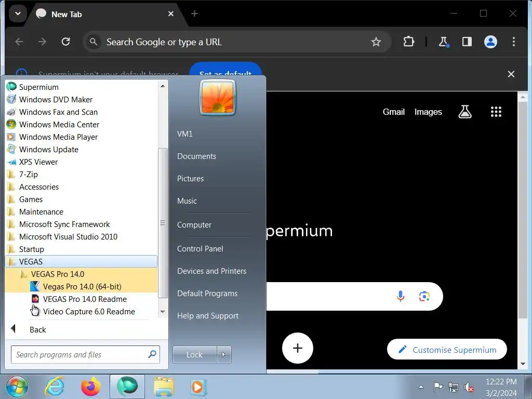Screen dimensions: 532x399
Task: Search by voice with the microphone icon
Action: [401, 296]
